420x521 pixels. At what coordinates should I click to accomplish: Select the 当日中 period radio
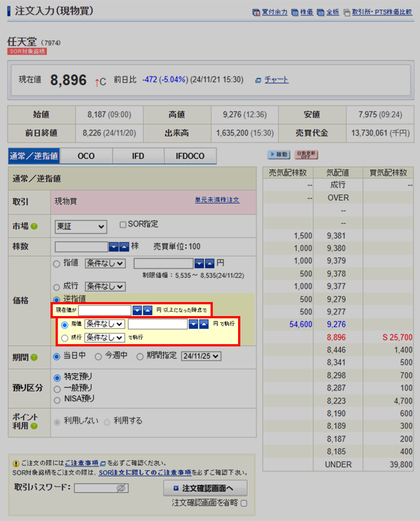tap(57, 357)
